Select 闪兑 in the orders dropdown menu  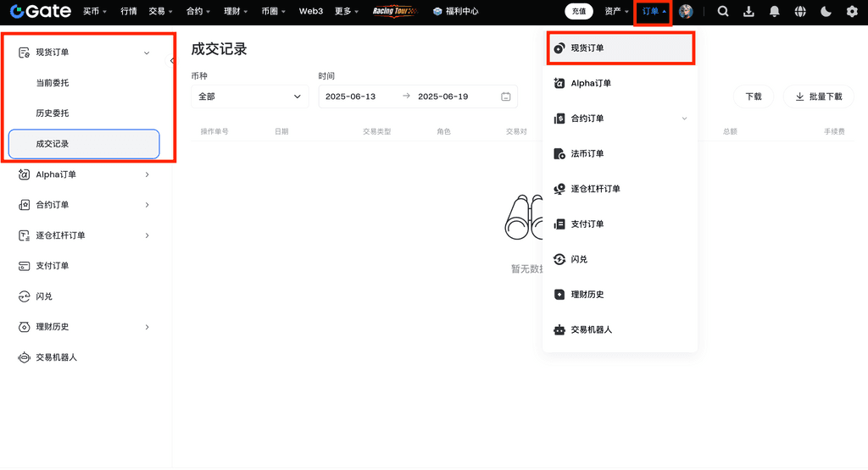[579, 259]
